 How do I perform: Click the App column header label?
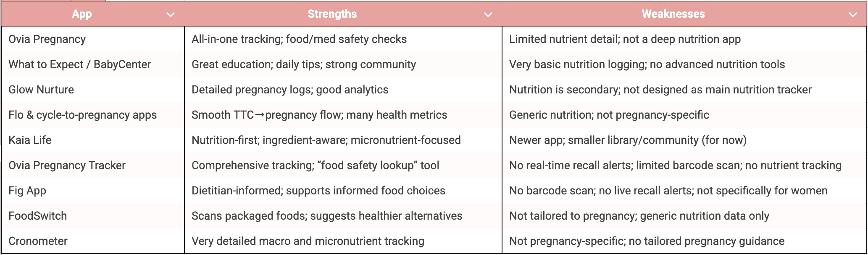[82, 14]
